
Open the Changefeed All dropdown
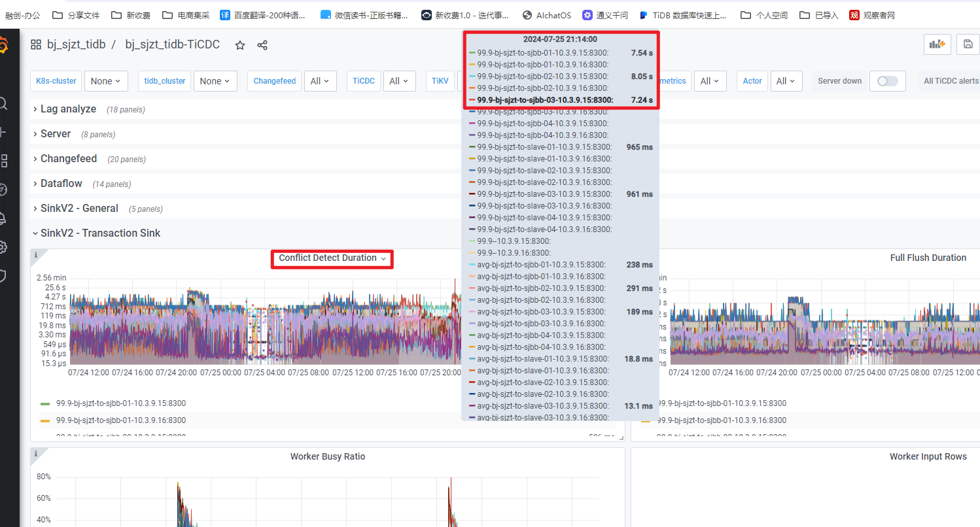(320, 81)
